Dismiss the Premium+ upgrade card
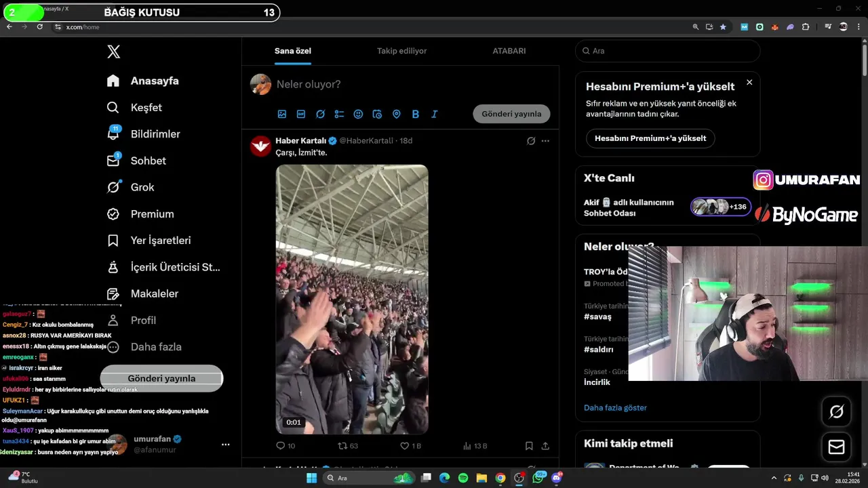868x488 pixels. pos(749,82)
